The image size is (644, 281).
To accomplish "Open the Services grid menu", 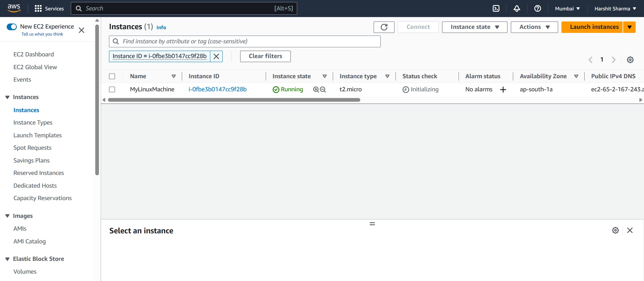I will (x=49, y=8).
